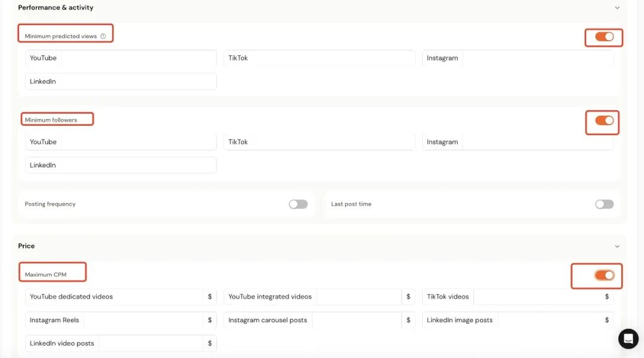The width and height of the screenshot is (644, 358).
Task: Open the chat support bubble icon
Action: pos(628,338)
